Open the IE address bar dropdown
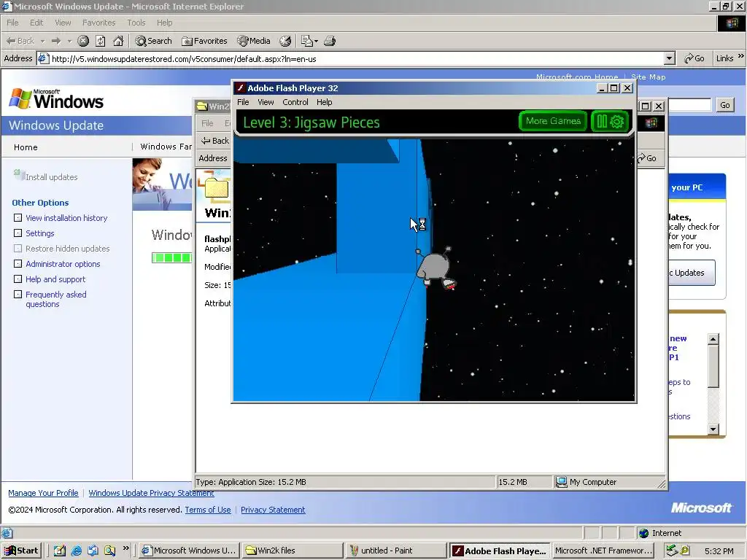747x560 pixels. (x=670, y=58)
